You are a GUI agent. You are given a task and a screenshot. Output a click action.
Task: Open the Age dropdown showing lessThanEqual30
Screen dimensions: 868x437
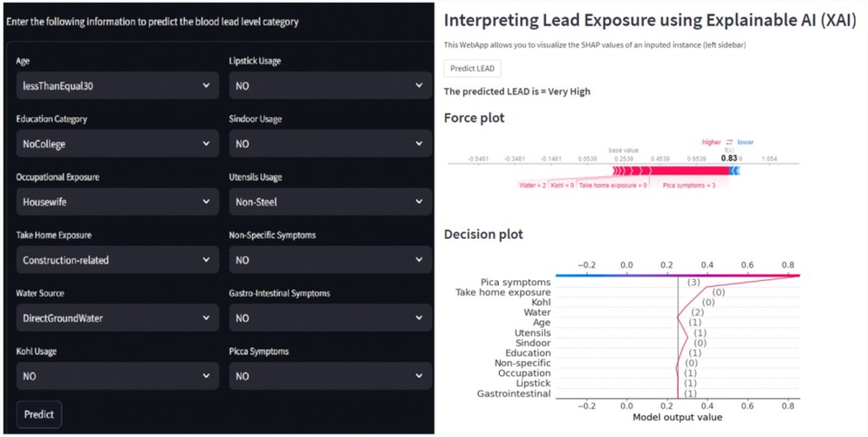(118, 85)
